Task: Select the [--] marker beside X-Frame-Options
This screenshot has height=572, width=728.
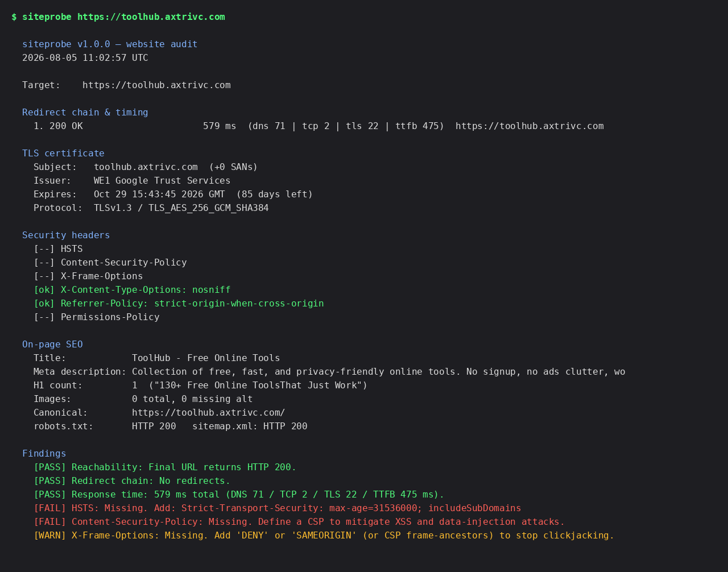Action: coord(44,276)
